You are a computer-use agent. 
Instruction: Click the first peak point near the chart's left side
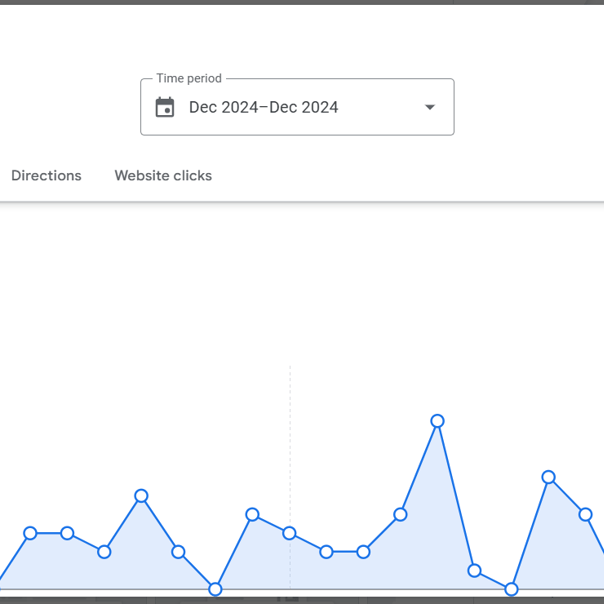[141, 496]
